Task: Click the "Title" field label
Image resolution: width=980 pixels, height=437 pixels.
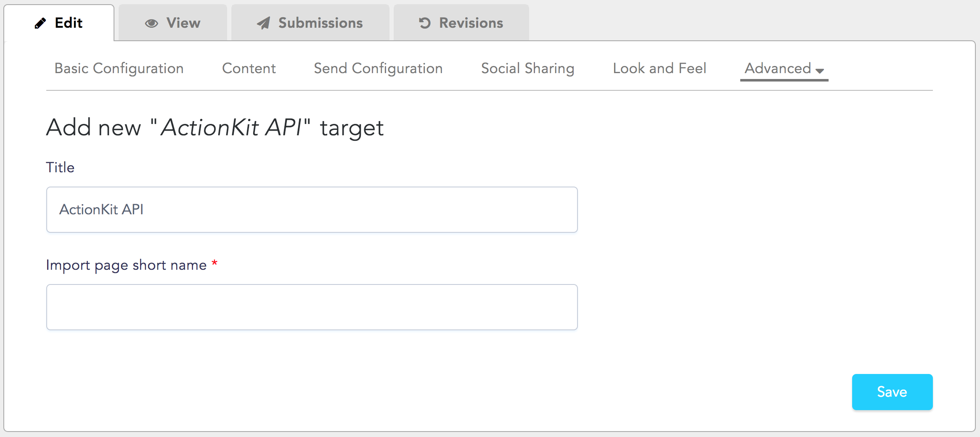Action: (60, 167)
